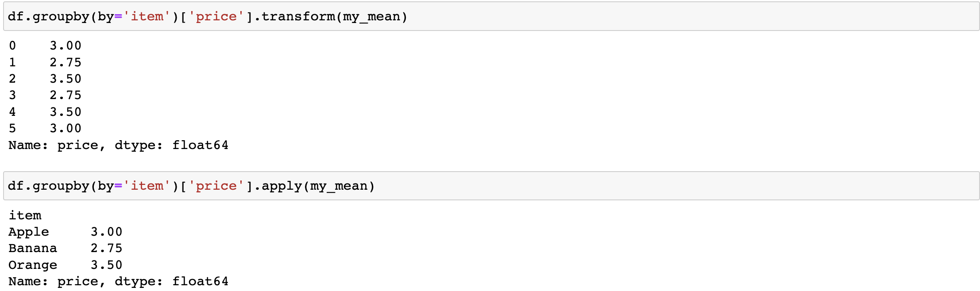Click the 'price' string in second cell
980x291 pixels.
tap(216, 186)
